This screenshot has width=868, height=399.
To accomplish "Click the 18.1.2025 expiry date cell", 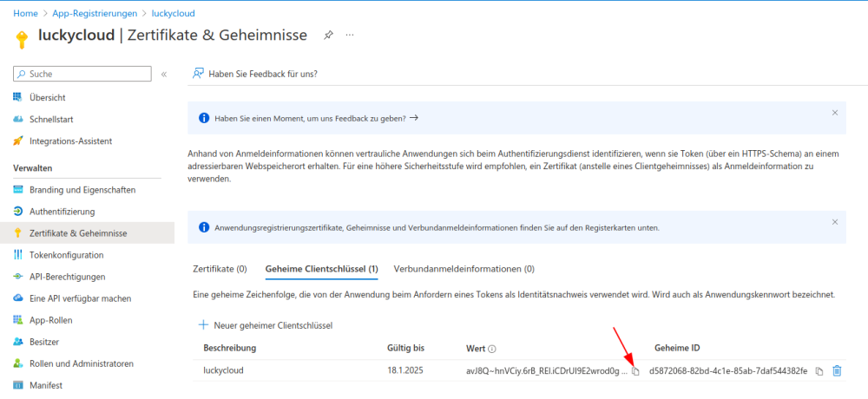I will tap(405, 370).
